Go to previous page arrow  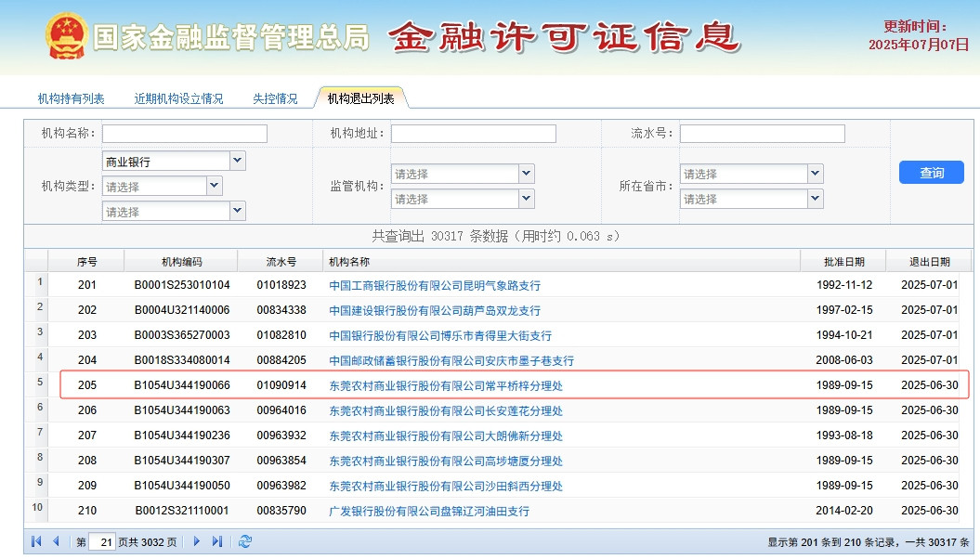tap(57, 541)
